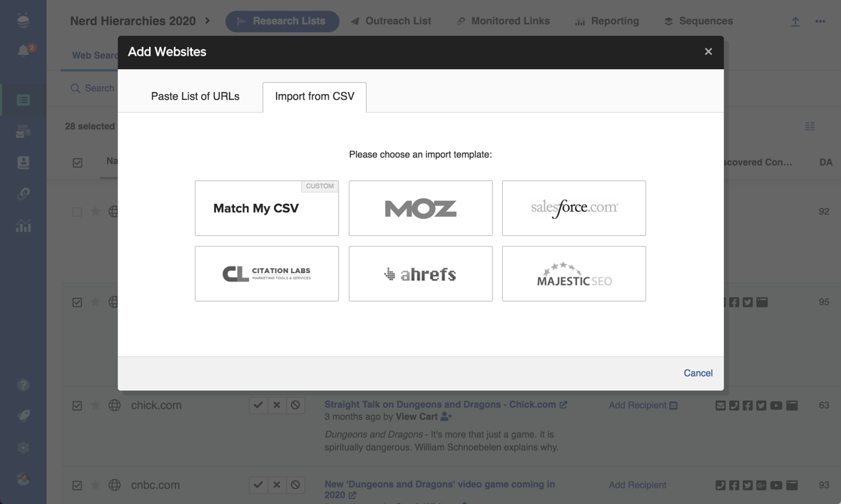
Task: Uncheck the cnbc.com row checkbox
Action: tap(77, 485)
